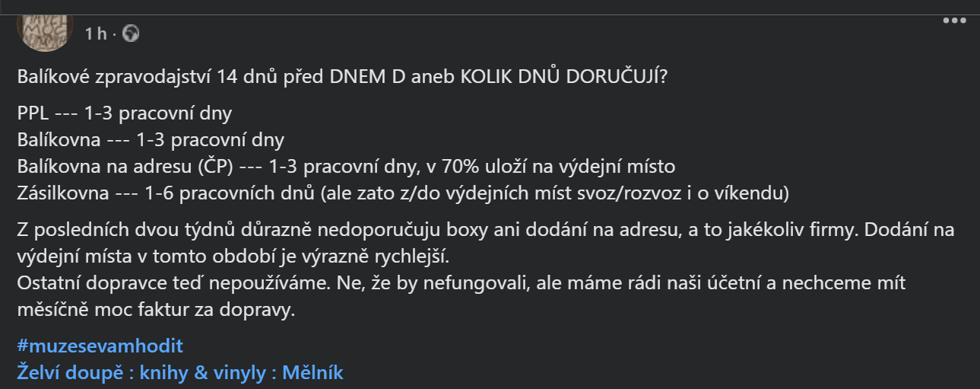Click the "měsíčně moc faktur za dopravy" line
The width and height of the screenshot is (980, 389).
(154, 310)
